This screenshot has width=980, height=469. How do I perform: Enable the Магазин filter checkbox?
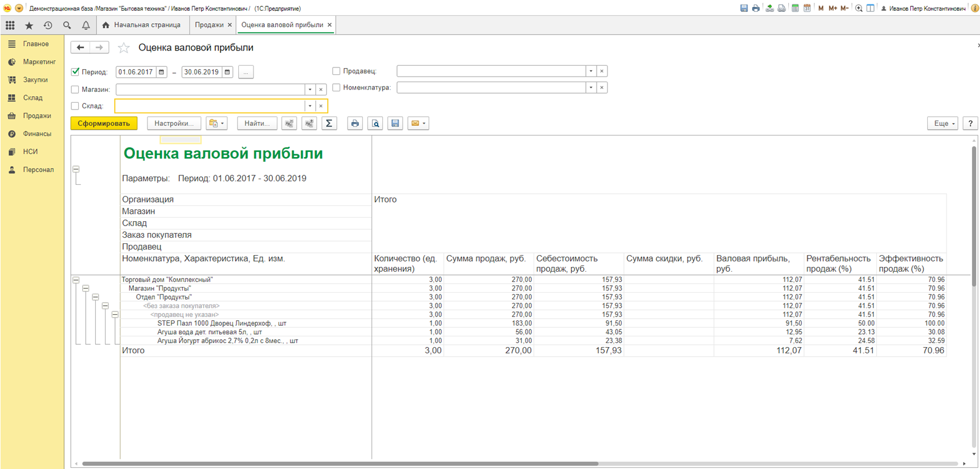point(75,90)
